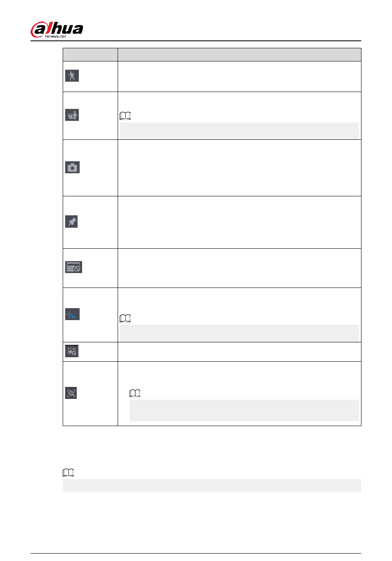This screenshot has width=392, height=561.
Task: Click gray note box in blue tracking row
Action: tap(239, 333)
